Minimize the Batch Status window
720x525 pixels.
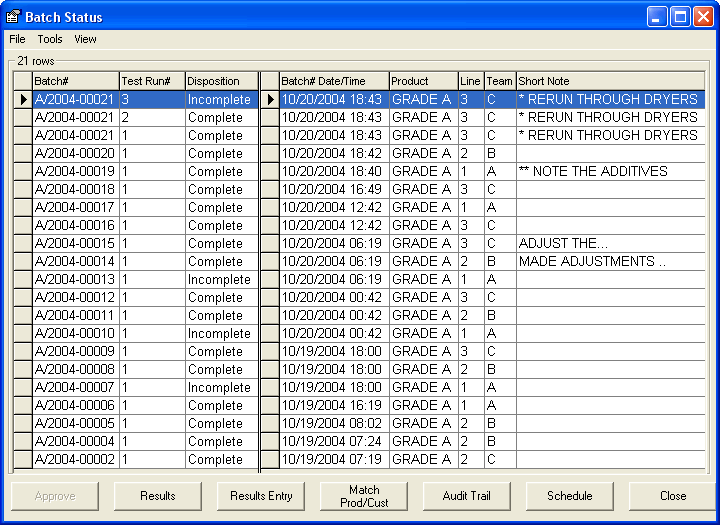coord(657,17)
